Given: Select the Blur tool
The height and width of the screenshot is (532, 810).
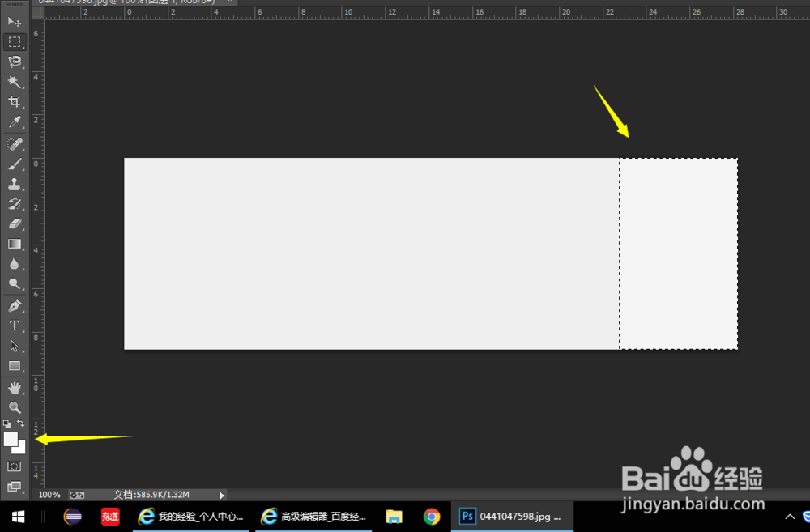Looking at the screenshot, I should pyautogui.click(x=15, y=264).
